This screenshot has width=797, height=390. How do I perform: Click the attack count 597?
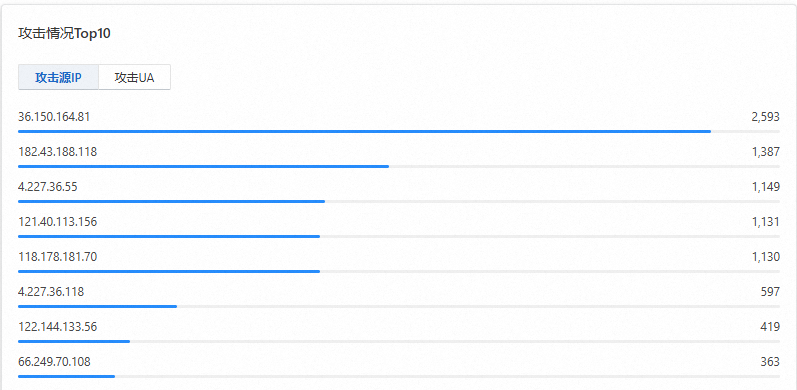tap(771, 292)
